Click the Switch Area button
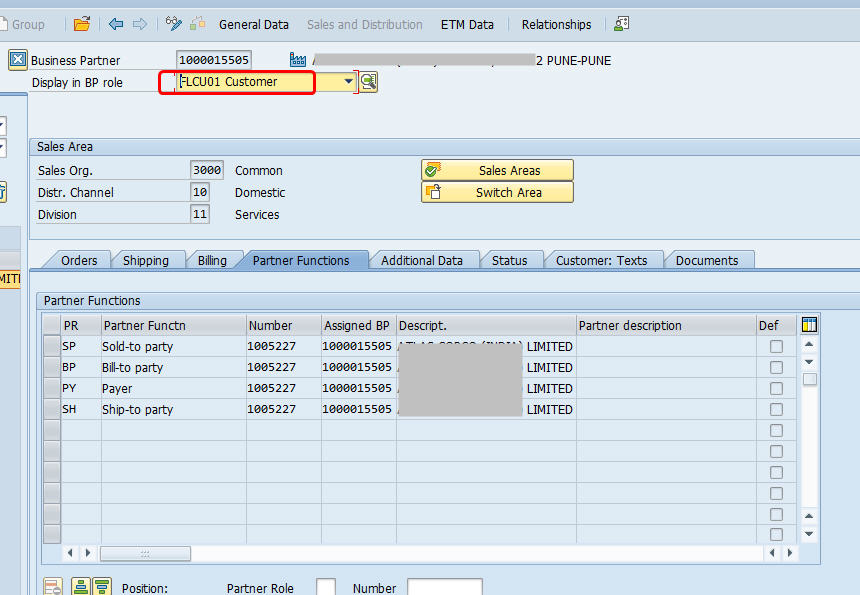Image resolution: width=860 pixels, height=595 pixels. 497,192
